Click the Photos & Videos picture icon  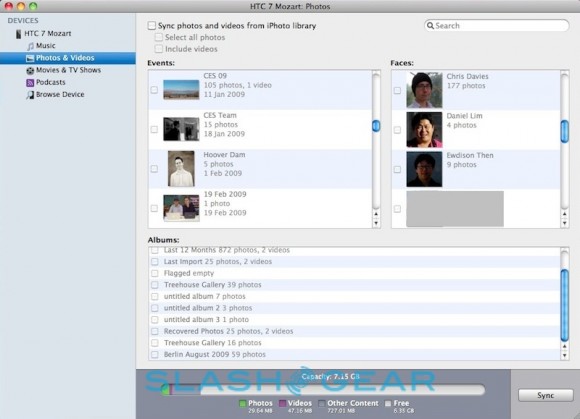(x=30, y=58)
